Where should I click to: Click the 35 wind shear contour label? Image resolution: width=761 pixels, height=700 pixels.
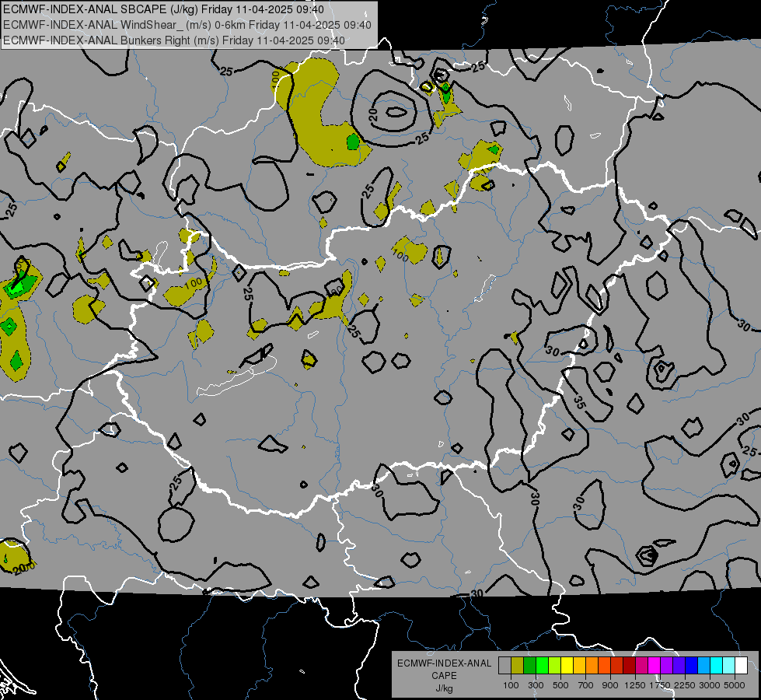coord(578,402)
